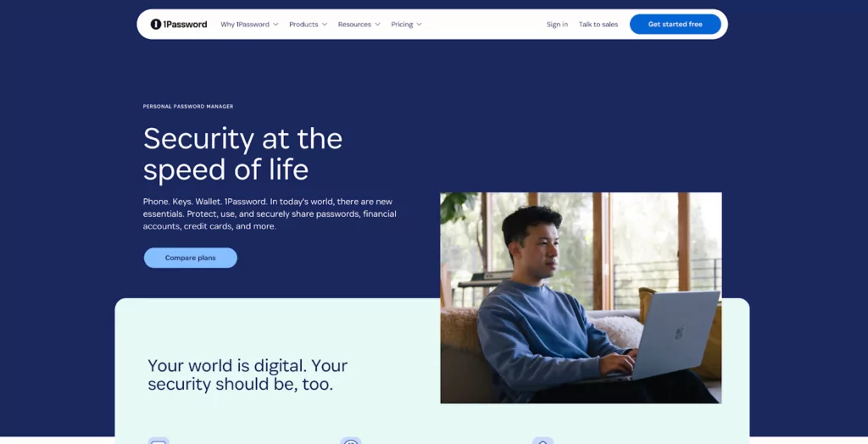Click the Your world is digital heading
Image resolution: width=868 pixels, height=444 pixels.
point(248,375)
